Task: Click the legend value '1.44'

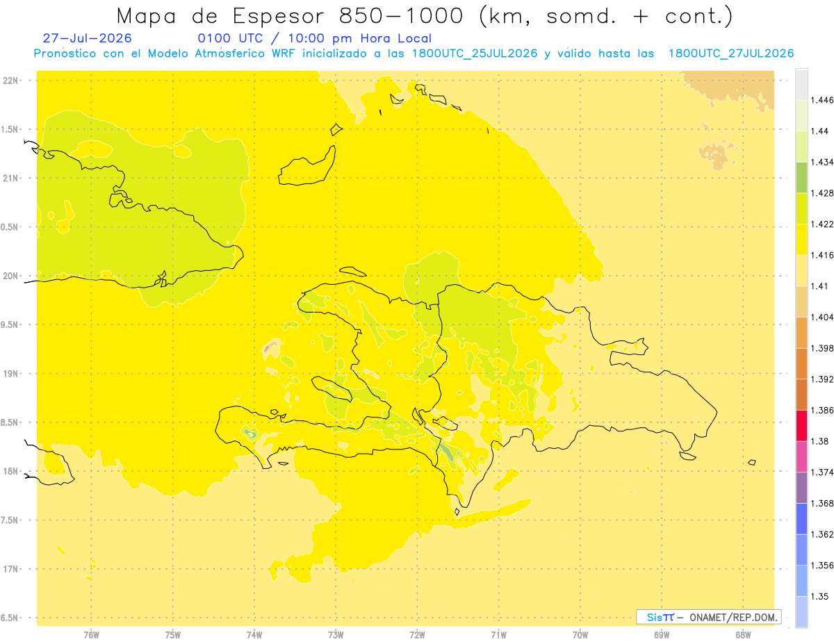Action: (x=820, y=131)
